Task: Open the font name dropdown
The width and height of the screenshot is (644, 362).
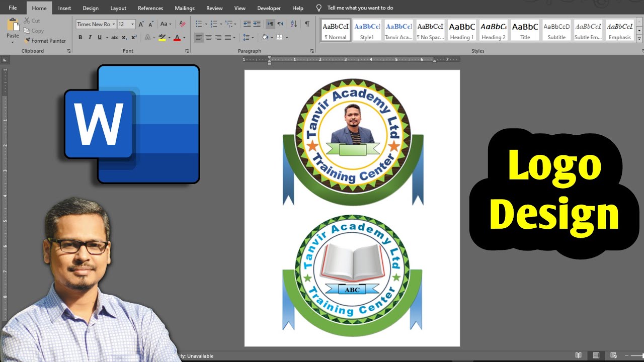Action: (x=113, y=24)
